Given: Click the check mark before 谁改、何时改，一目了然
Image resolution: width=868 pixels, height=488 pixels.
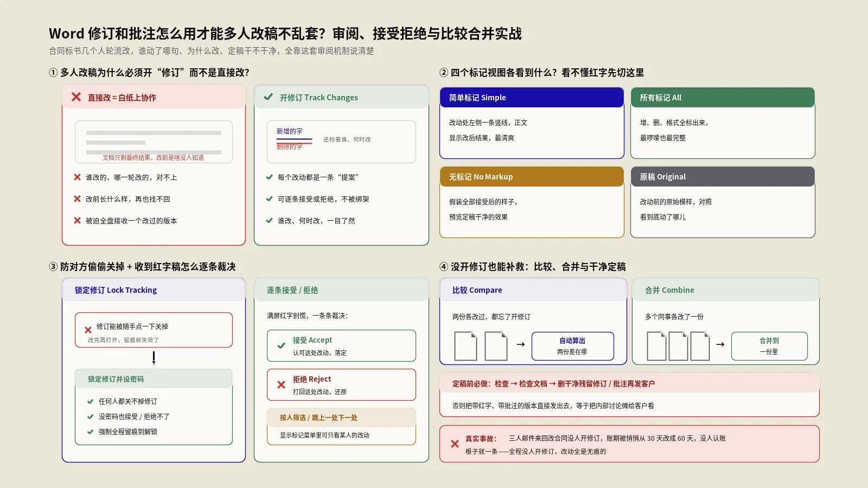Looking at the screenshot, I should (269, 221).
